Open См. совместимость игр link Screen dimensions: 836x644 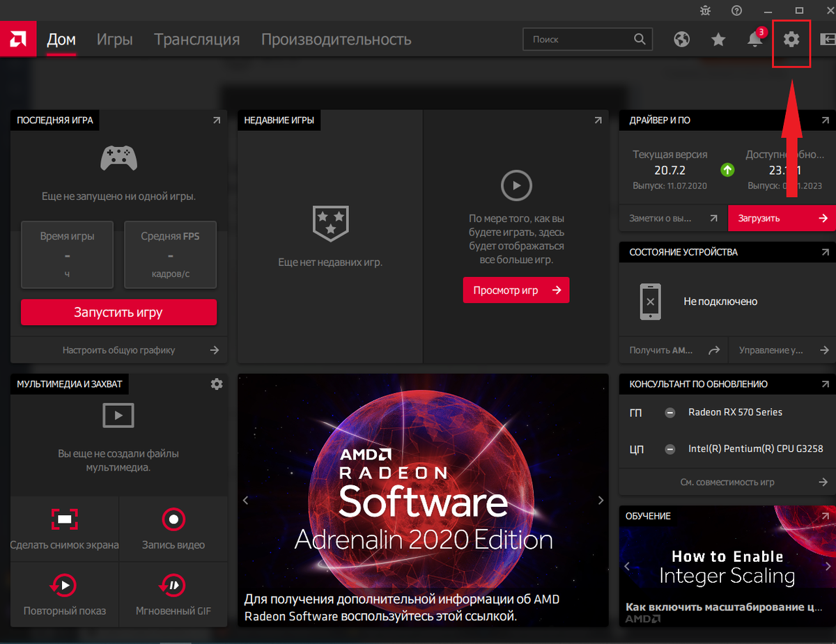coord(727,482)
